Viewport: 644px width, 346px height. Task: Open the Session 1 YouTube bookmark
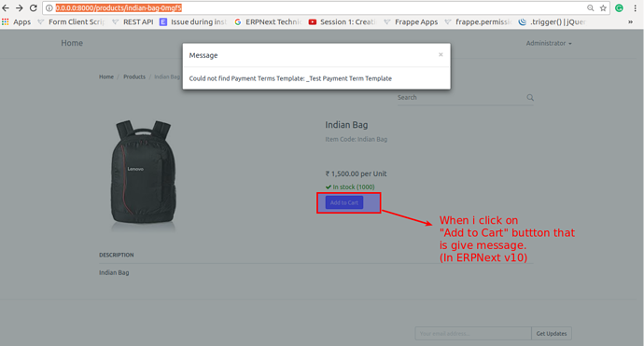coord(343,21)
